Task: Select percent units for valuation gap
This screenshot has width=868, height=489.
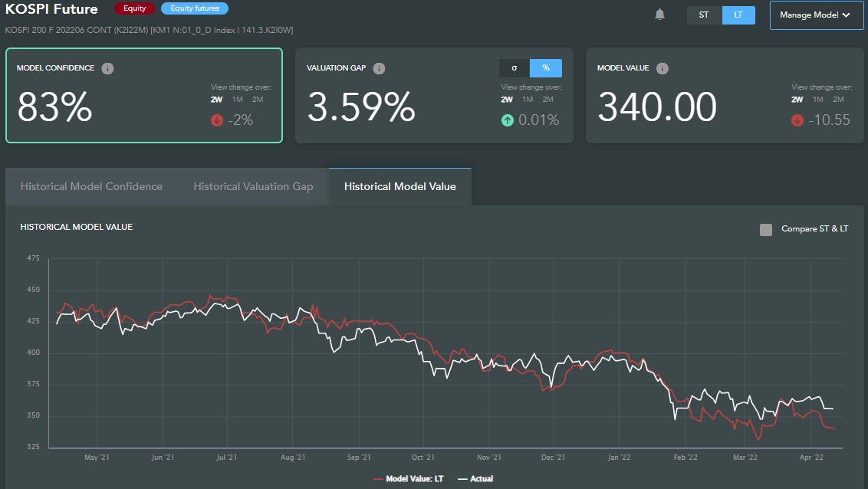Action: tap(546, 68)
